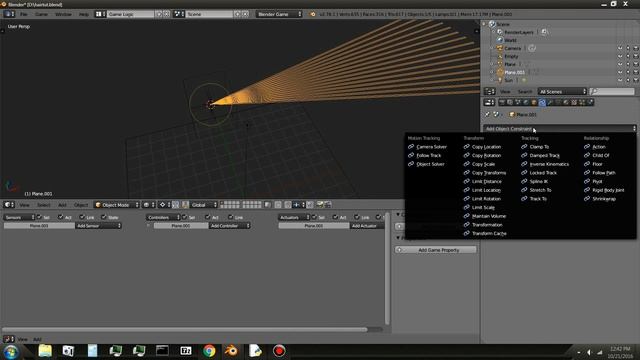Open the Scene properties tab icon
The height and width of the screenshot is (360, 640).
(x=518, y=102)
